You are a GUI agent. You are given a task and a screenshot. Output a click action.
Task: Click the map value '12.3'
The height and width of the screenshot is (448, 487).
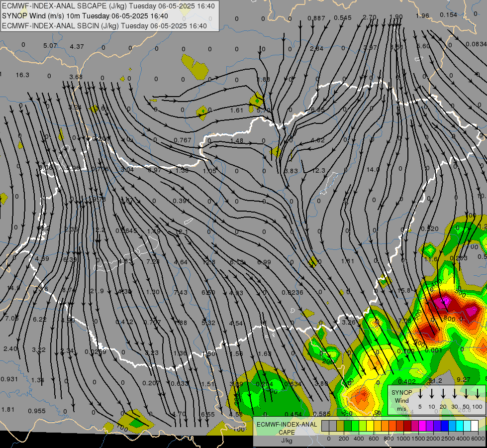tap(318, 170)
